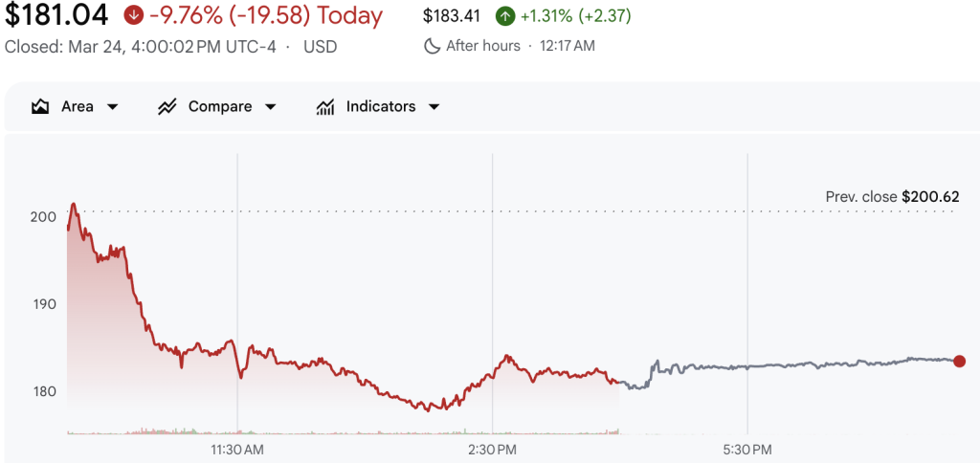The height and width of the screenshot is (463, 980).
Task: Open the Area dropdown arrow
Action: pyautogui.click(x=113, y=107)
